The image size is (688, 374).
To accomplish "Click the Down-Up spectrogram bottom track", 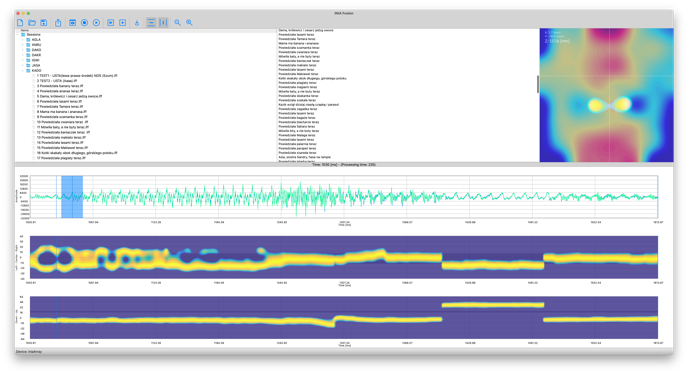I will [344, 317].
